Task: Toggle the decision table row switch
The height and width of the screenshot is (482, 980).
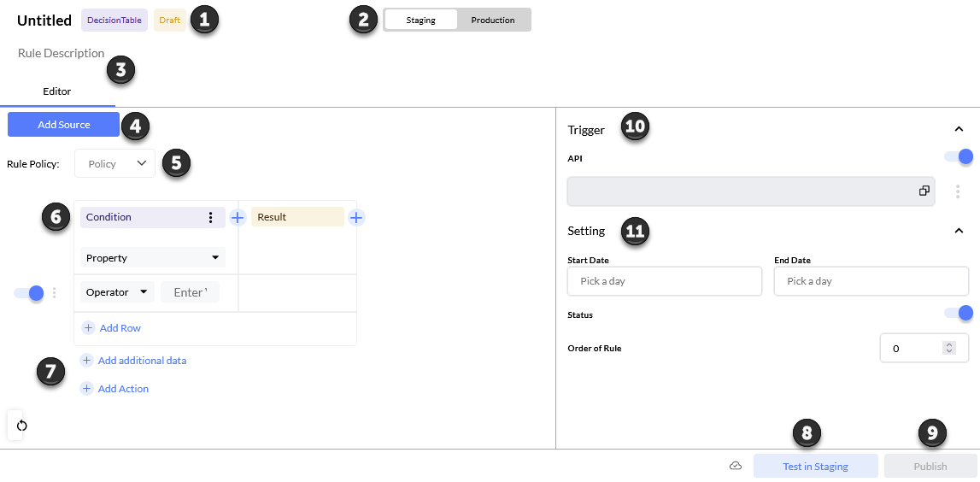Action: [29, 293]
